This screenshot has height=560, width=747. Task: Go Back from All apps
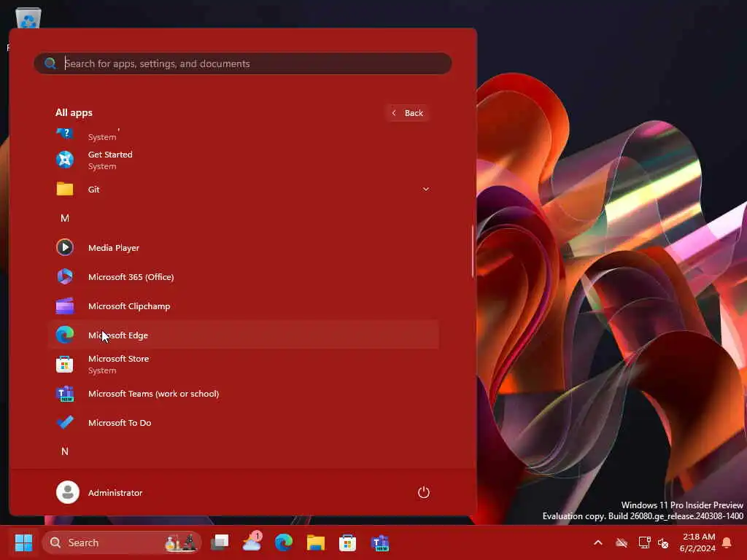point(409,113)
